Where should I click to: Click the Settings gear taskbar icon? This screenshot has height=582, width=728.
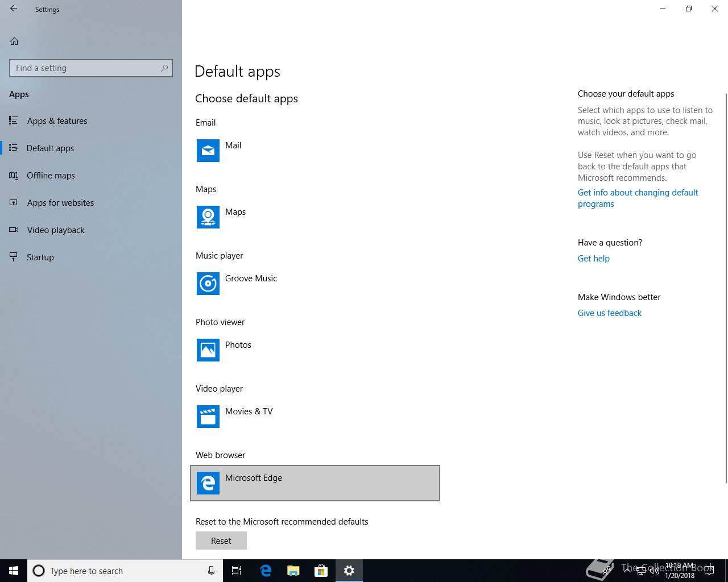349,571
